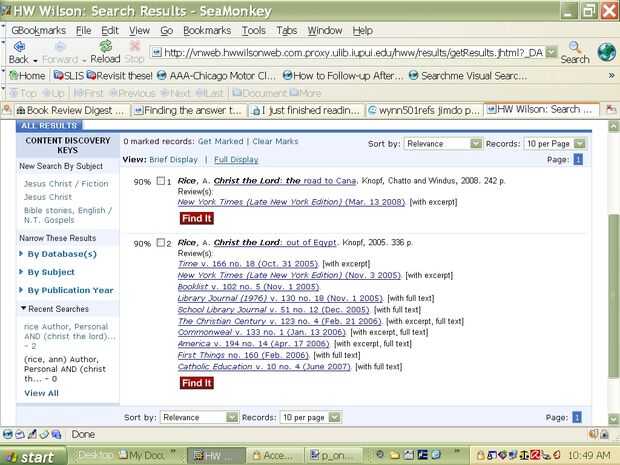Viewport: 620px width, 465px height.
Task: Switch to My Documents taskbar item
Action: [141, 456]
